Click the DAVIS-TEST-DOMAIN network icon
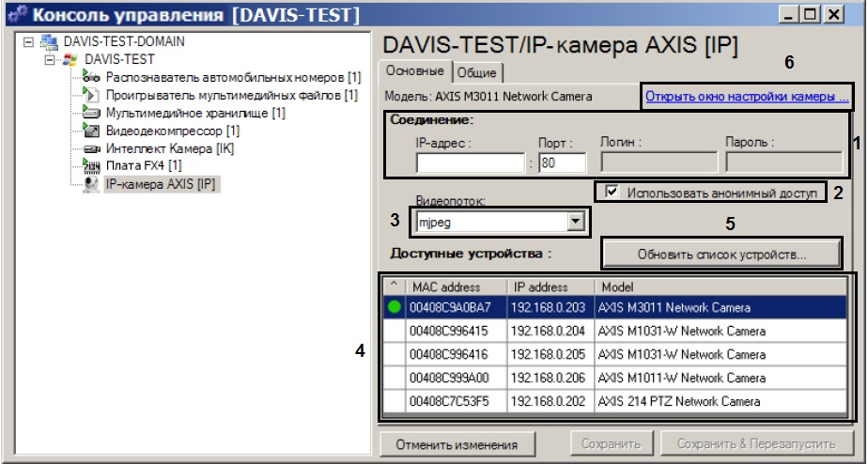Image resolution: width=868 pixels, height=464 pixels. pos(49,41)
